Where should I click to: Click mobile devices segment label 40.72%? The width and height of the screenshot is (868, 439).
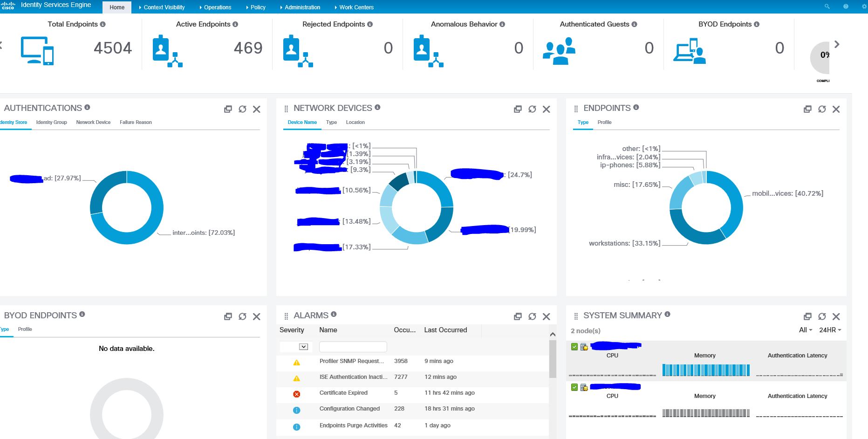787,193
